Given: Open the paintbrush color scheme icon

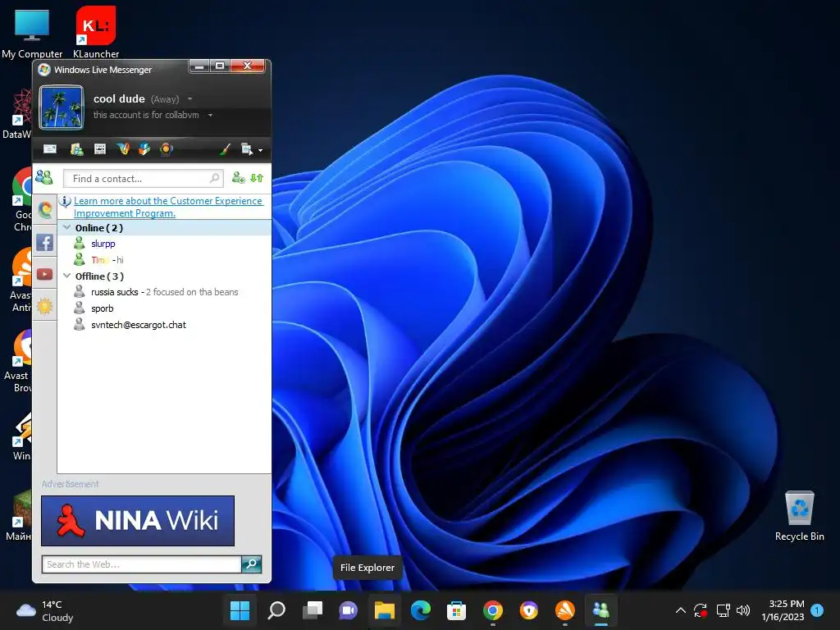Looking at the screenshot, I should tap(225, 149).
